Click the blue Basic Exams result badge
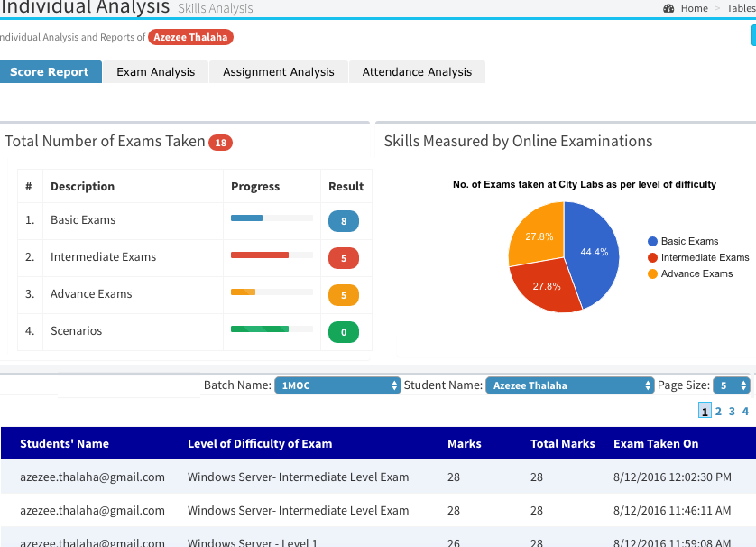Screen dimensions: 756x547 [343, 221]
